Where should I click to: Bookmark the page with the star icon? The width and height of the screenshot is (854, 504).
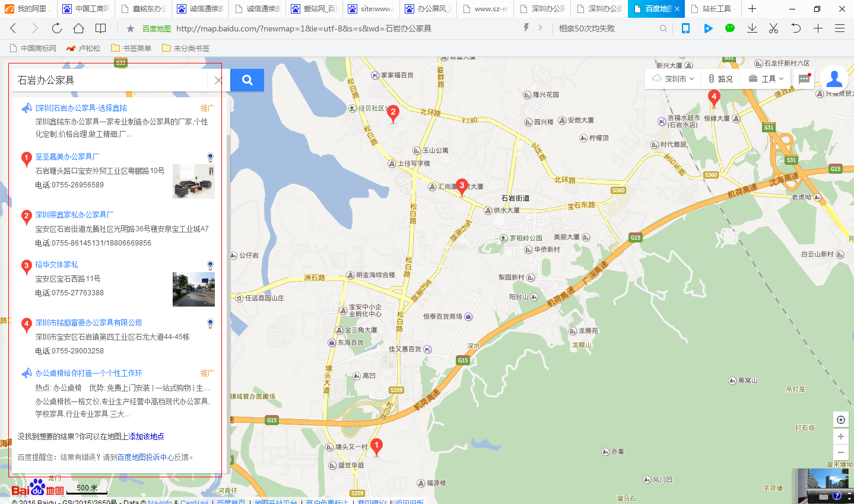(131, 28)
